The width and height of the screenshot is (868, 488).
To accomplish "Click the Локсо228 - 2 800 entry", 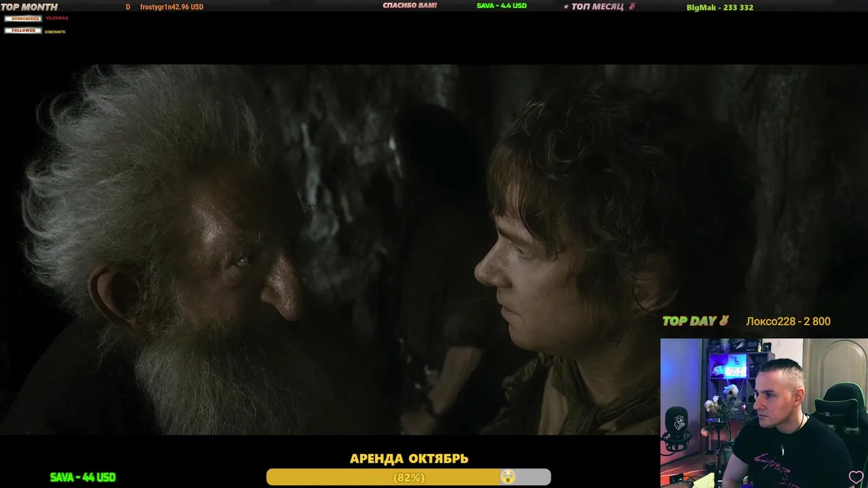I will [x=788, y=321].
